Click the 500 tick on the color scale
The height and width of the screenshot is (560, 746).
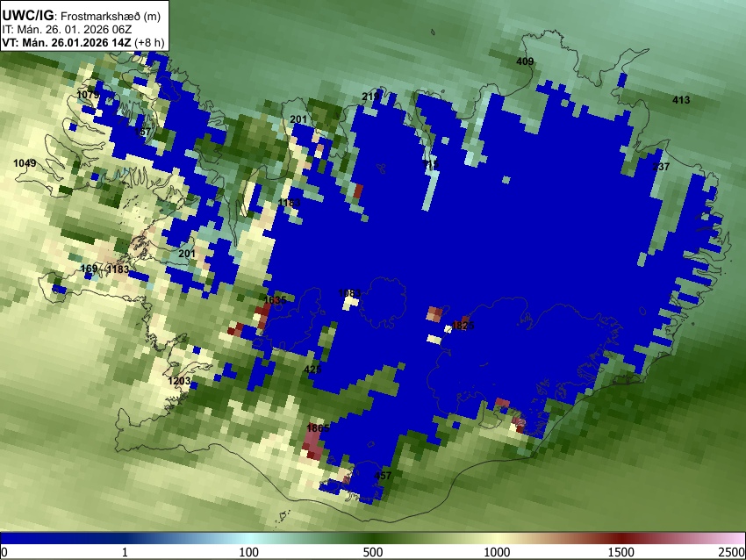coord(373,552)
